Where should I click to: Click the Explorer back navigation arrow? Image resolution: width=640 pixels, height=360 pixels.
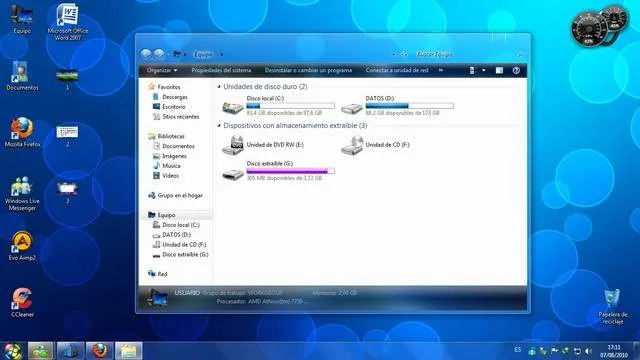click(146, 53)
